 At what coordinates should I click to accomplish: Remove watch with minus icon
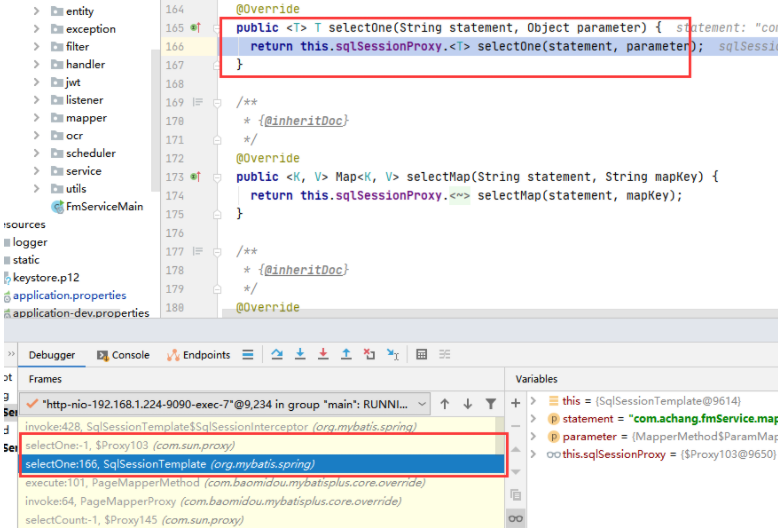(x=516, y=426)
